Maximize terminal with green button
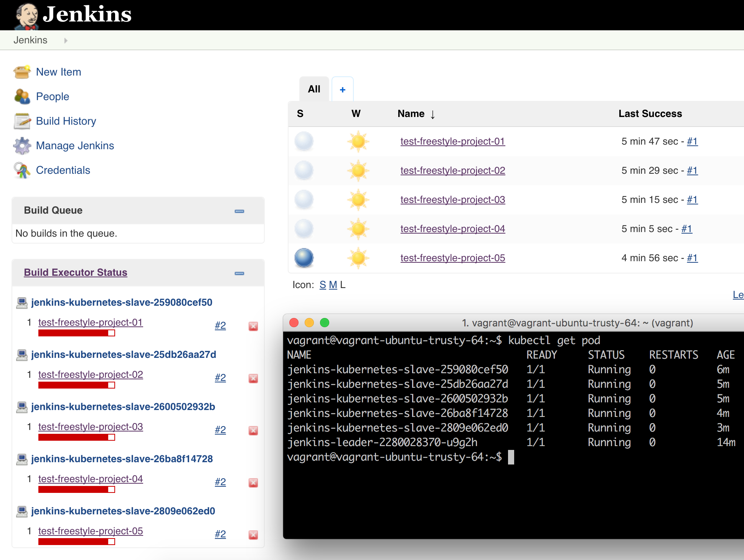Viewport: 744px width, 560px height. (x=325, y=323)
